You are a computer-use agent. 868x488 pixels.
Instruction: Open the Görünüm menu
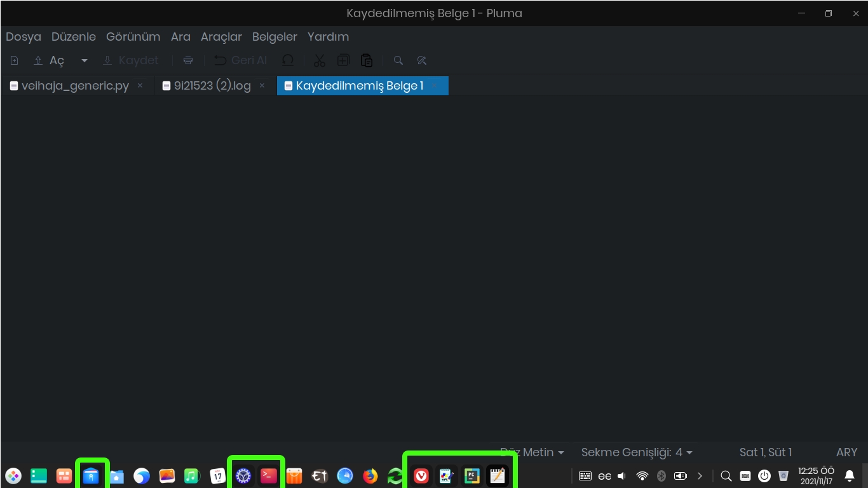133,37
